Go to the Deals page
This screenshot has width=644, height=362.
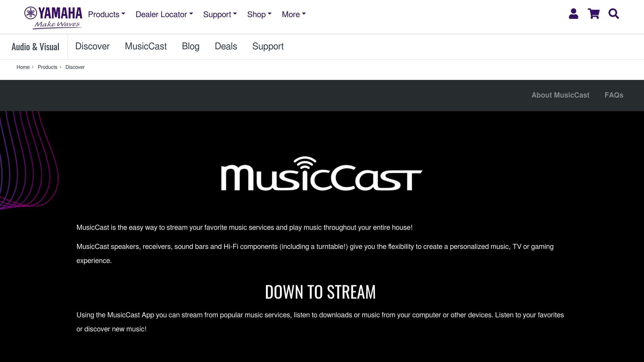225,46
